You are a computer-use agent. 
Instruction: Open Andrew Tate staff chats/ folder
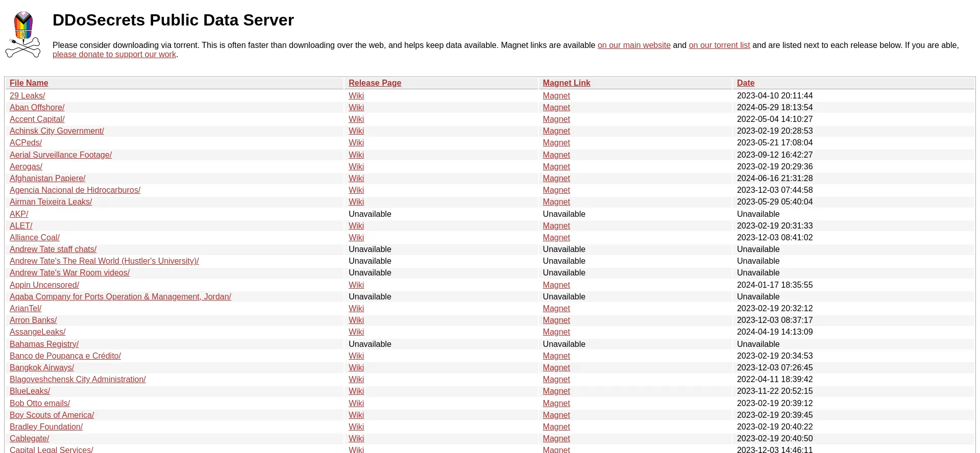tap(53, 249)
